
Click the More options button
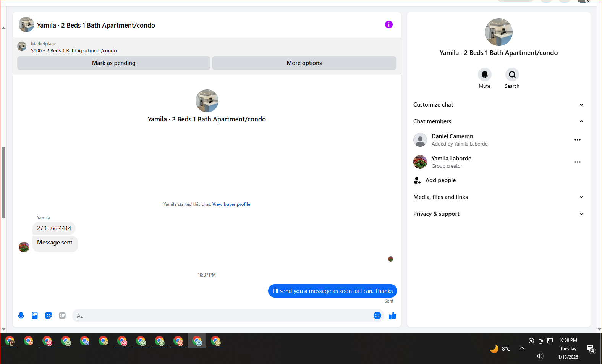point(304,63)
